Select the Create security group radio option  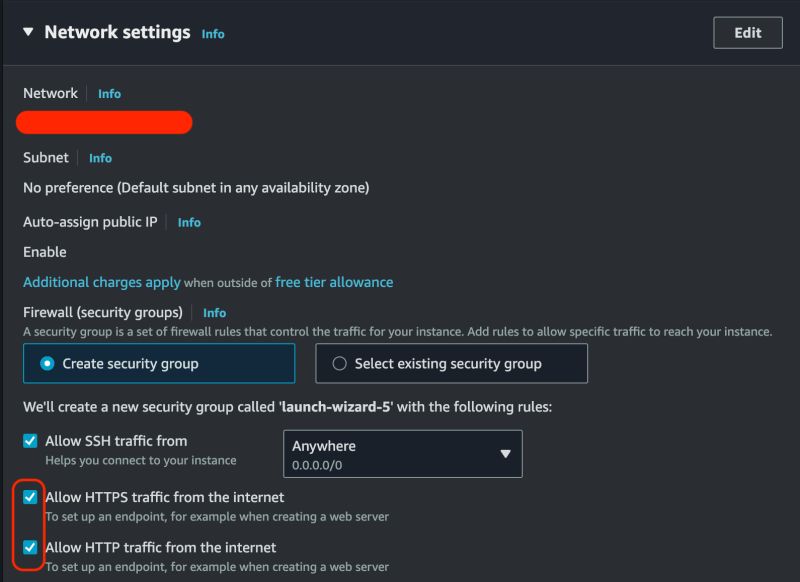tap(159, 363)
